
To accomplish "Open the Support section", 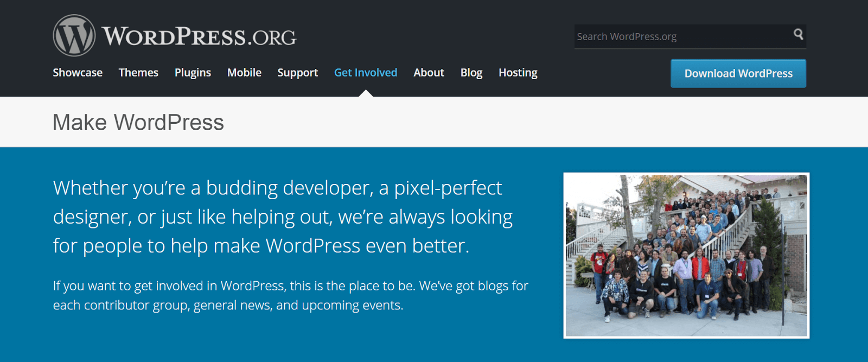I will pyautogui.click(x=297, y=73).
